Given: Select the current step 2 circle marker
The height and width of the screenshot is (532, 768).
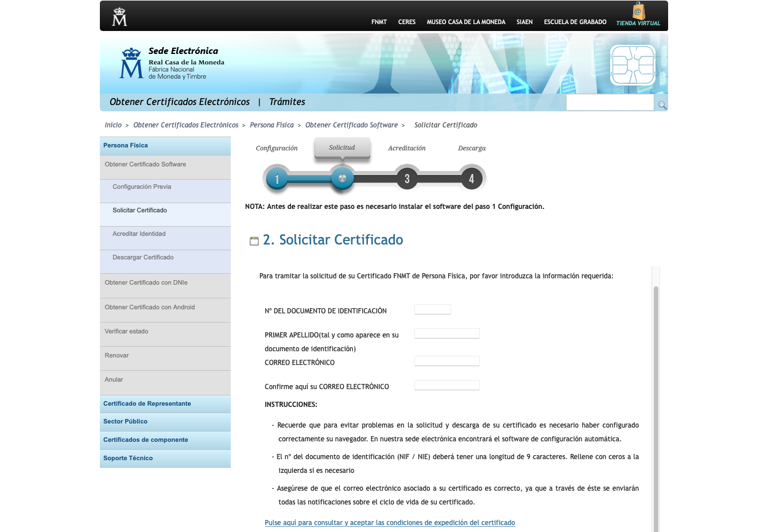Looking at the screenshot, I should (342, 178).
